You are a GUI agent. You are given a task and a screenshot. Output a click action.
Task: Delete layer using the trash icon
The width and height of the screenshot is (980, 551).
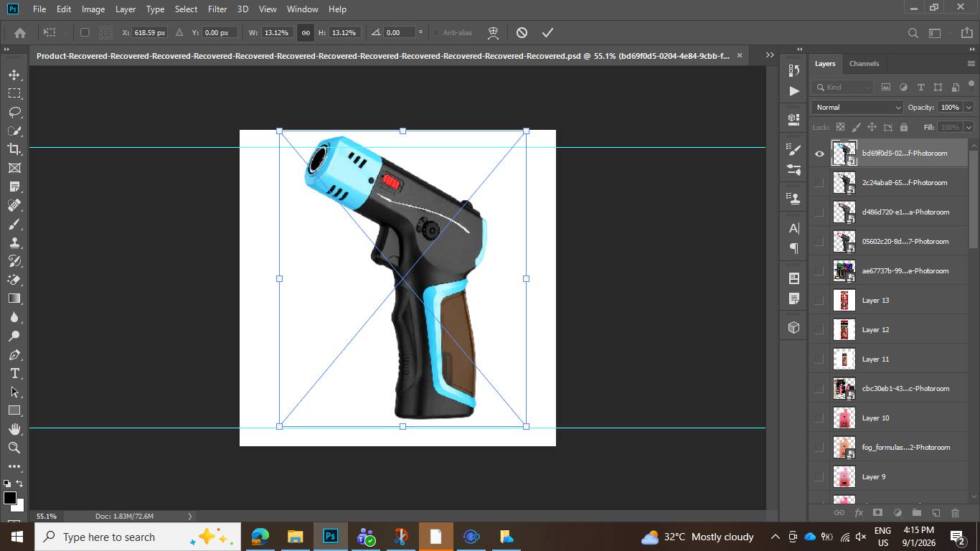955,513
